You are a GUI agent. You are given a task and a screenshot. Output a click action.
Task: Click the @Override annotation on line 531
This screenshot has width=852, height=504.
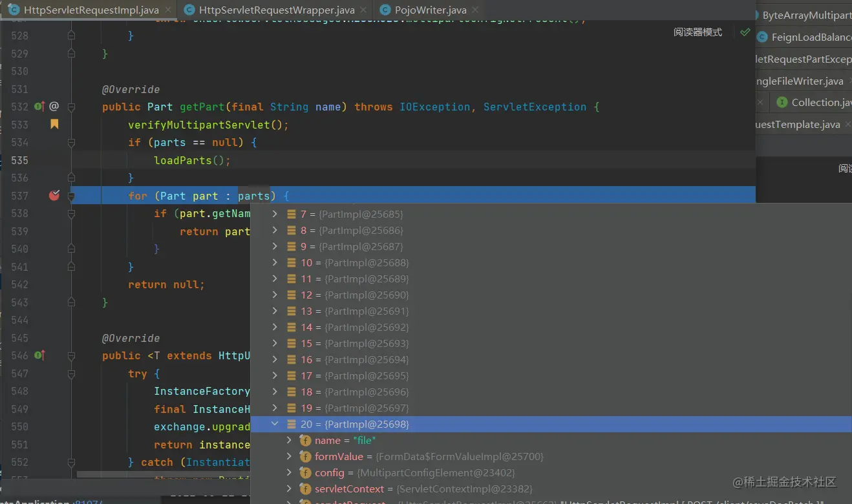click(131, 89)
